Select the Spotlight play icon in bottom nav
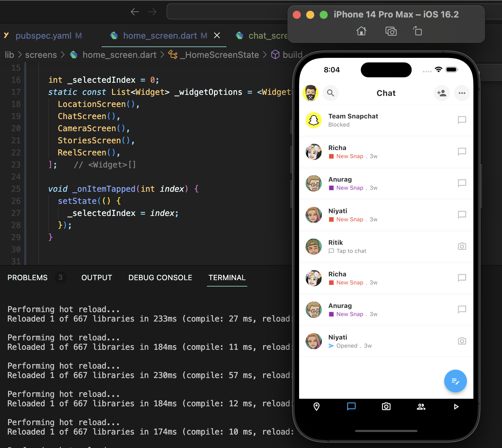The height and width of the screenshot is (448, 502). (456, 406)
